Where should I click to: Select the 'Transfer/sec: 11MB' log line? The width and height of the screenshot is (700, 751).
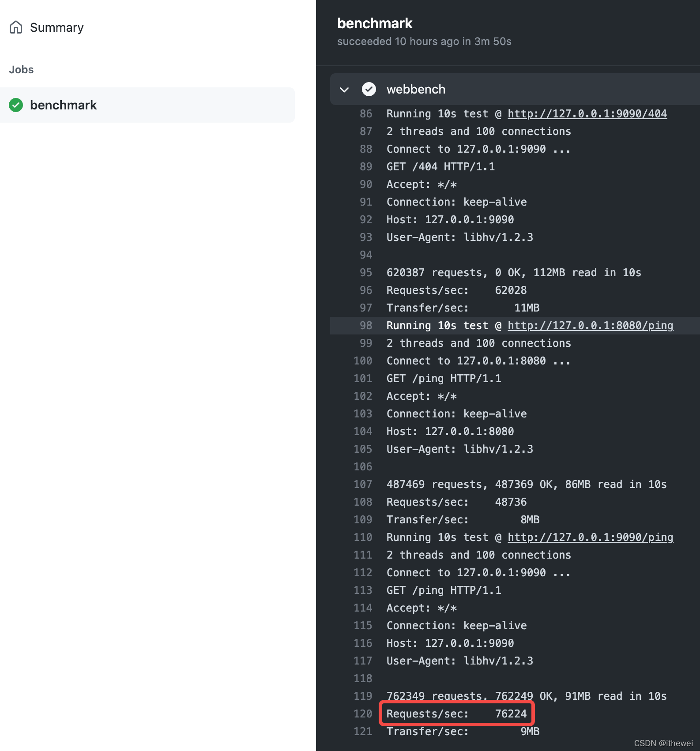[463, 308]
